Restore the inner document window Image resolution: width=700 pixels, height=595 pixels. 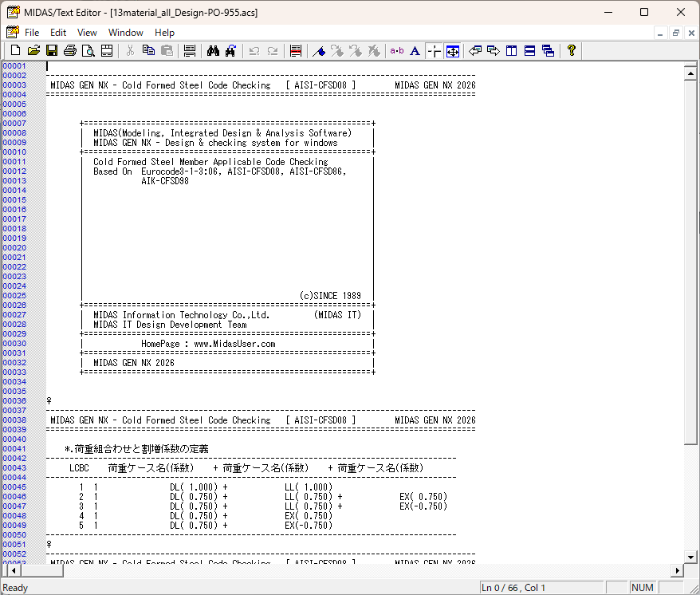[676, 33]
